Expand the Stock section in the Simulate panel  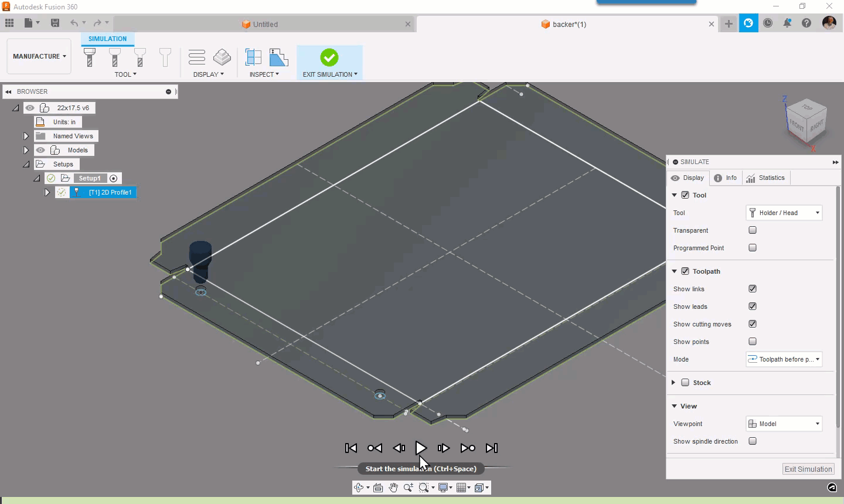(673, 383)
